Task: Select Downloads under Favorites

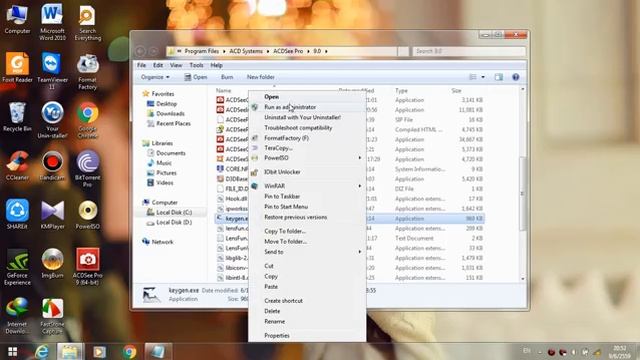Action: (x=167, y=113)
